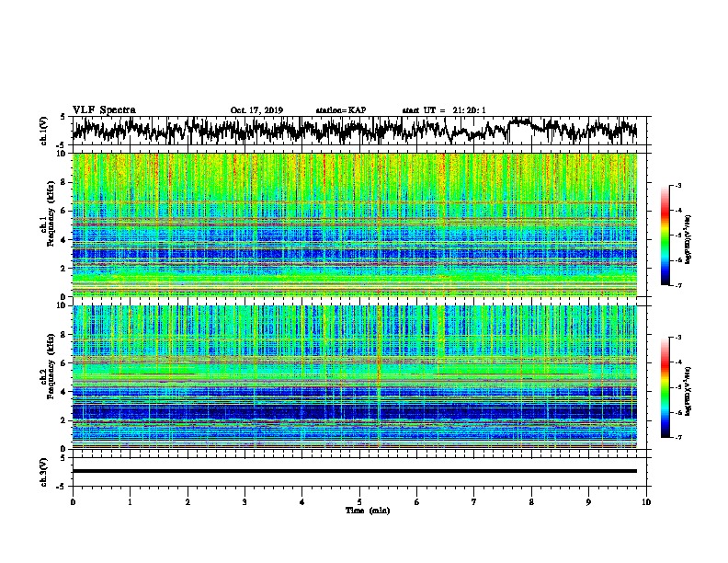Click the date 'Oct. 17, 2019'
Screen dimensions: 728x563
click(256, 110)
